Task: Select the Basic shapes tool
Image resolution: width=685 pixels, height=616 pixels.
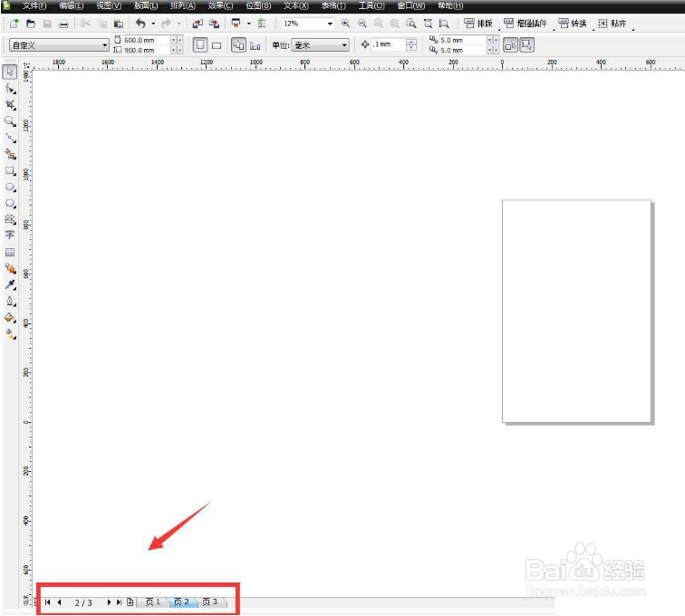Action: click(10, 219)
